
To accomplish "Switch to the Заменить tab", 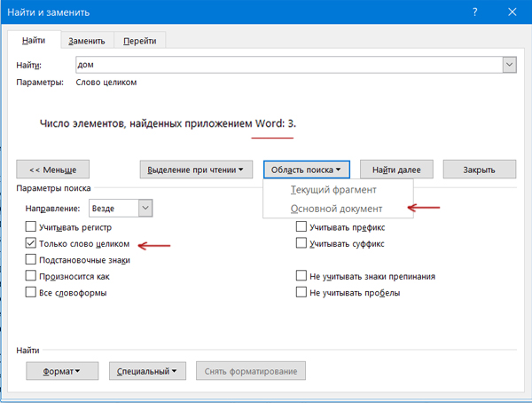I will pos(87,41).
